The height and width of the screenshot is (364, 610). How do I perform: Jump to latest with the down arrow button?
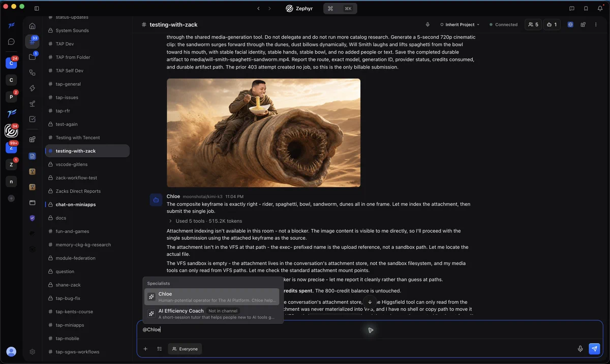click(370, 302)
